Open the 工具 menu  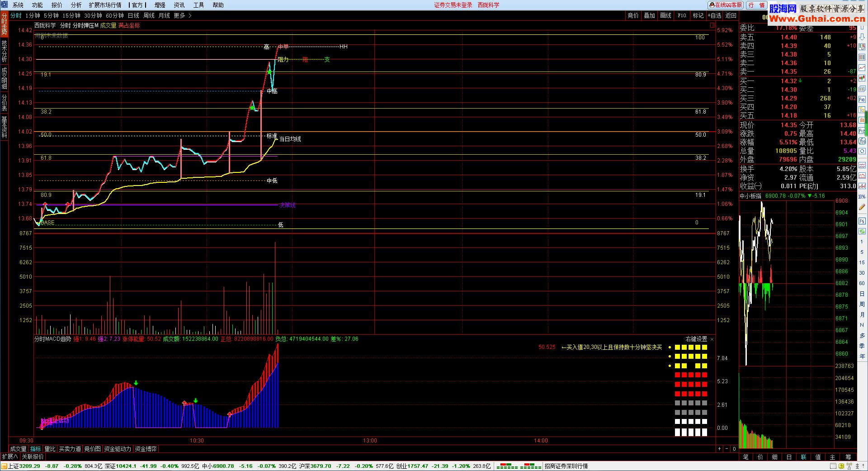click(198, 5)
